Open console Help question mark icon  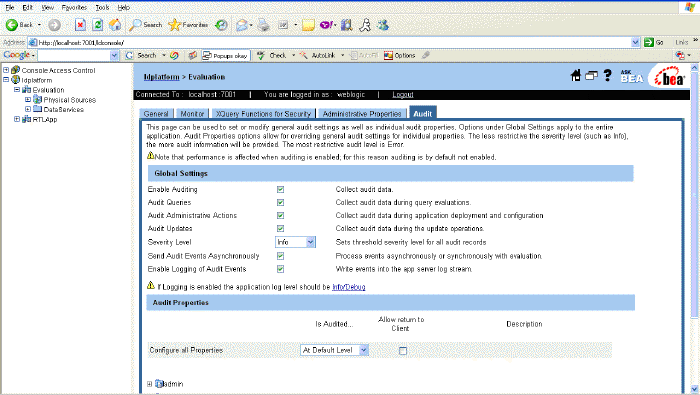(x=608, y=75)
